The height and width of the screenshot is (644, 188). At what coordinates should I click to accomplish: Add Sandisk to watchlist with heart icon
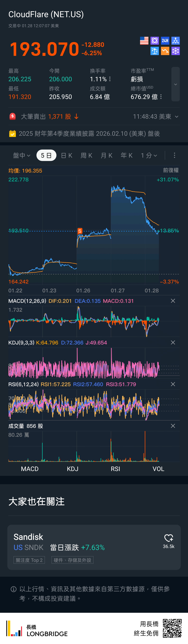point(168,538)
